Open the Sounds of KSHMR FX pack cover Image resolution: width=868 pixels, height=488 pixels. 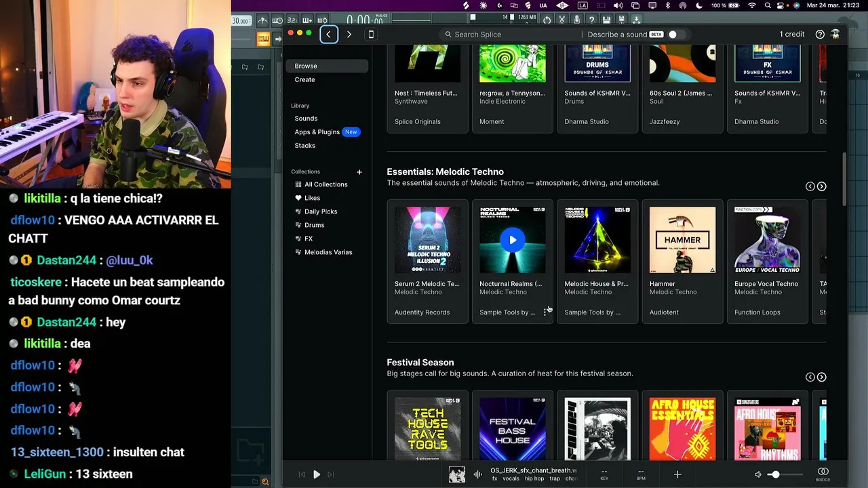pyautogui.click(x=767, y=64)
